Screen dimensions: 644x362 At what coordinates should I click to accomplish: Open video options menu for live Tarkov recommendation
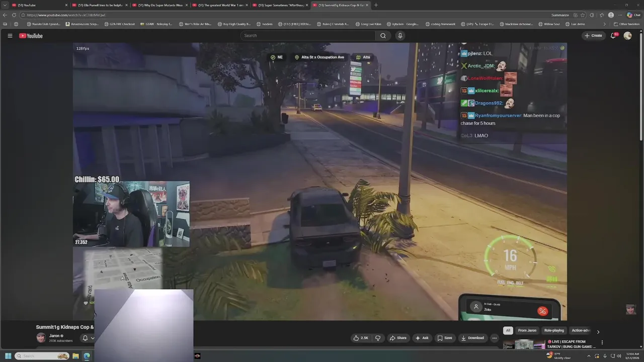click(602, 342)
